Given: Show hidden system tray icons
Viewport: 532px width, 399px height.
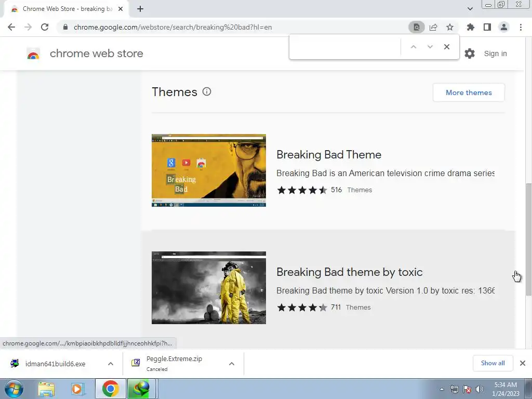Looking at the screenshot, I should (442, 389).
